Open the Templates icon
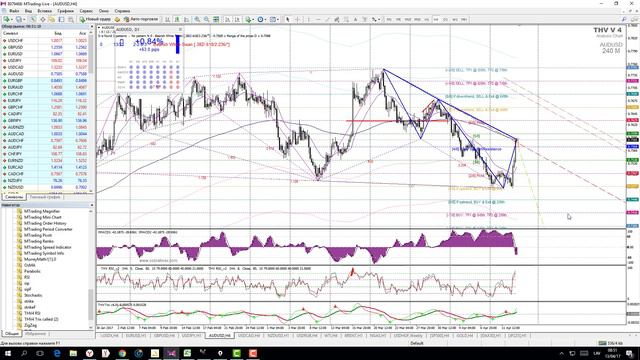The width and height of the screenshot is (640, 360). click(x=272, y=19)
